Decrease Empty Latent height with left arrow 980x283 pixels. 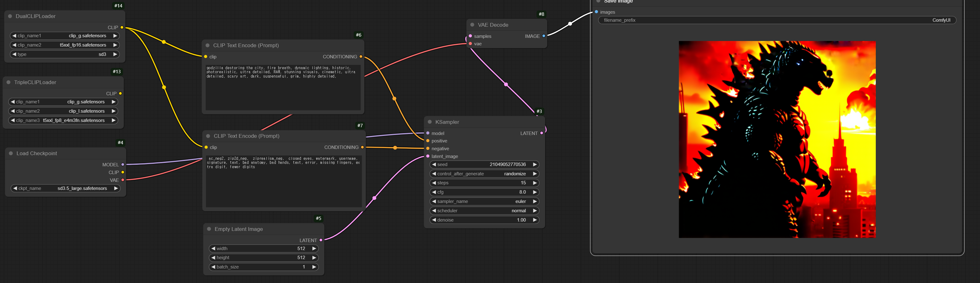213,258
